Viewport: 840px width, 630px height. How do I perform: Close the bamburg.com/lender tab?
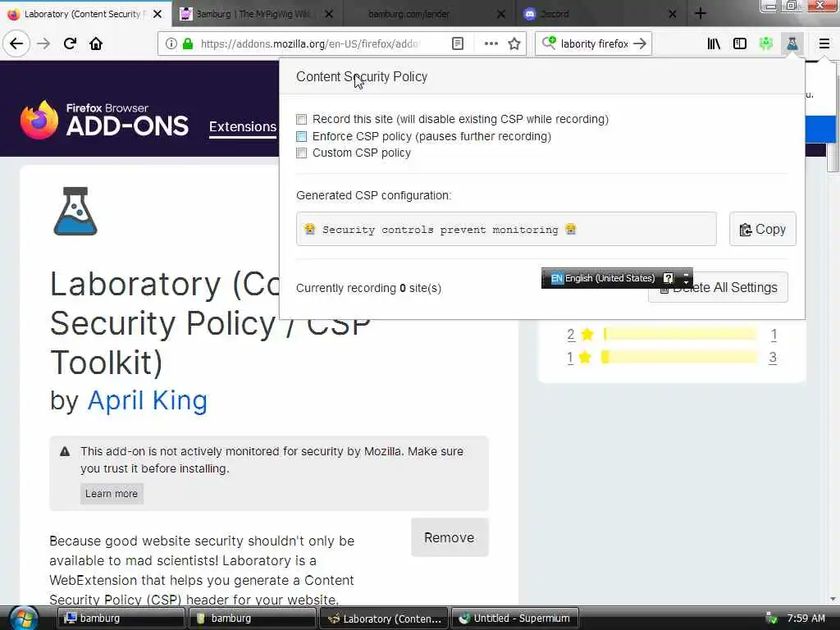[501, 14]
